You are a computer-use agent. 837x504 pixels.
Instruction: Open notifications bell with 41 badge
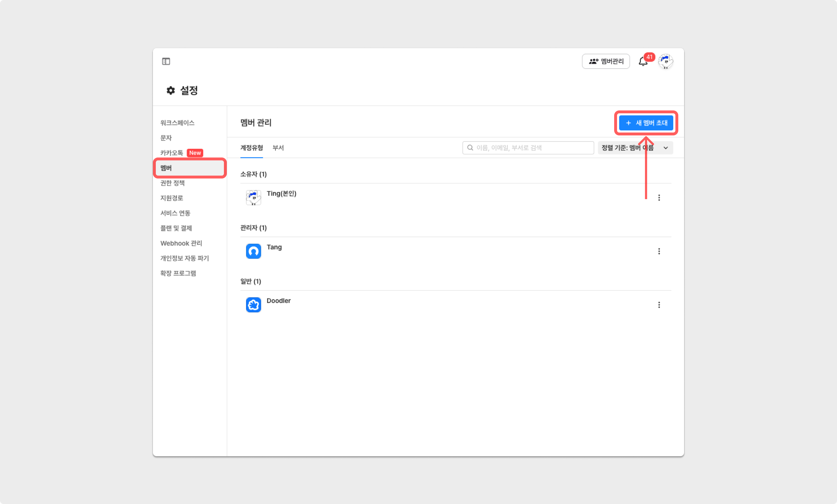tap(643, 62)
